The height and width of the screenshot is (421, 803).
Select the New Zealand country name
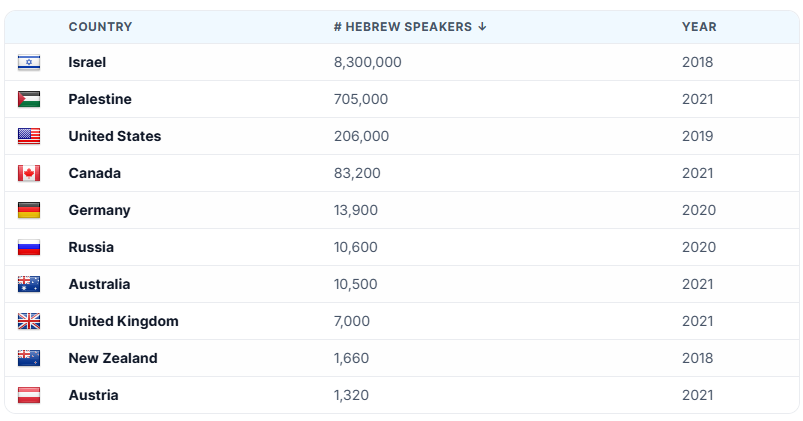click(113, 358)
